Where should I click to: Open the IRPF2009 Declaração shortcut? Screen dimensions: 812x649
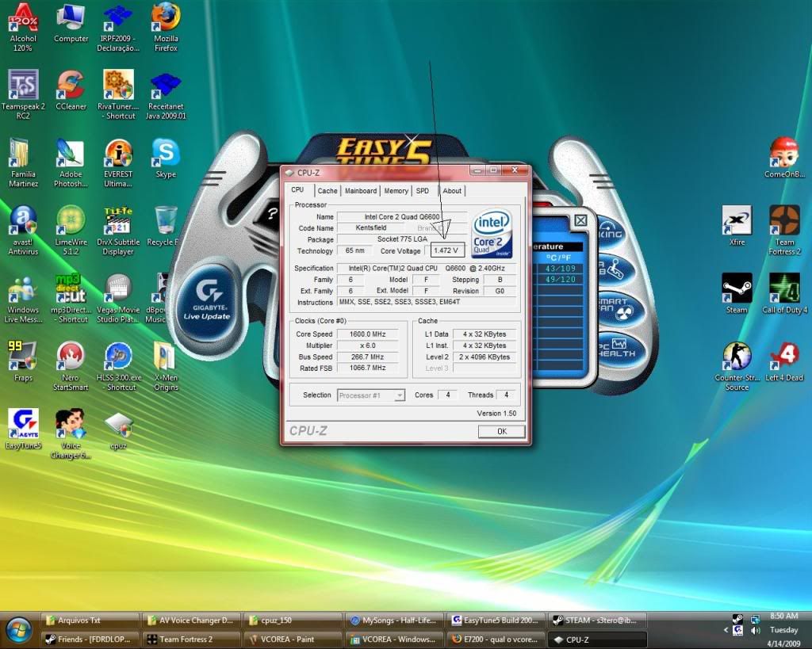click(x=118, y=28)
